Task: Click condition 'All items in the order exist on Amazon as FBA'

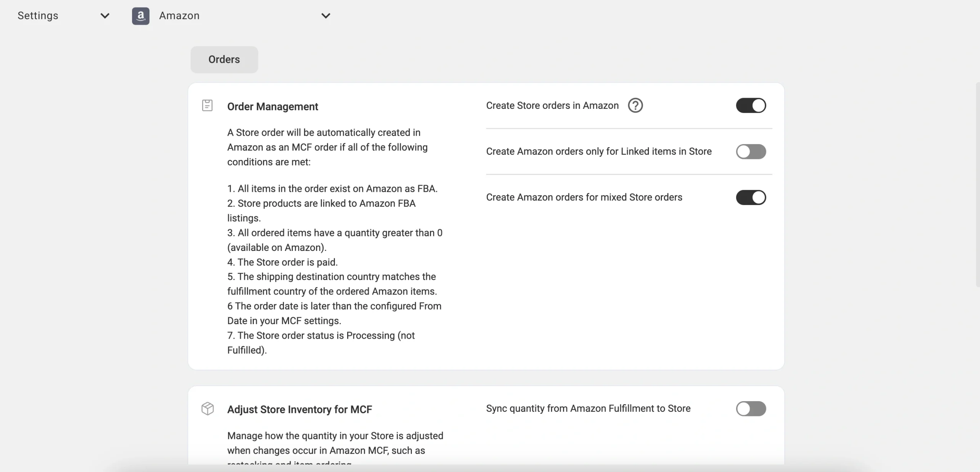Action: point(332,188)
